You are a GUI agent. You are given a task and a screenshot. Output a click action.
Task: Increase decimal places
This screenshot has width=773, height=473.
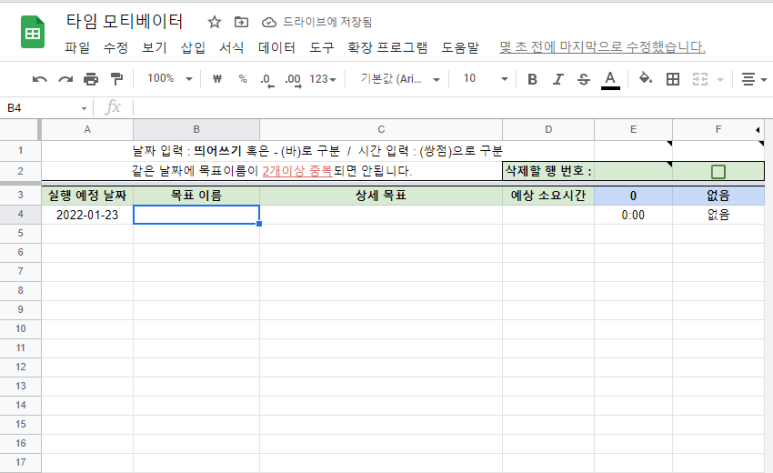[x=293, y=80]
